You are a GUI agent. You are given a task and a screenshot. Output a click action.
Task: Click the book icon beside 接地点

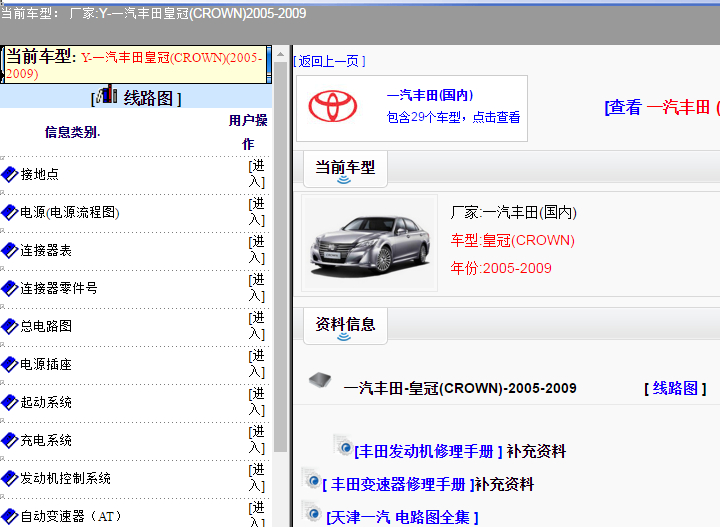coord(9,174)
